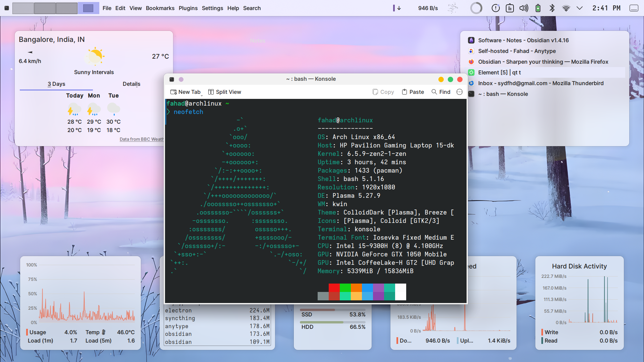Switch to Software - Notes - Obsidian window
Image resolution: width=644 pixels, height=362 pixels.
click(546, 40)
